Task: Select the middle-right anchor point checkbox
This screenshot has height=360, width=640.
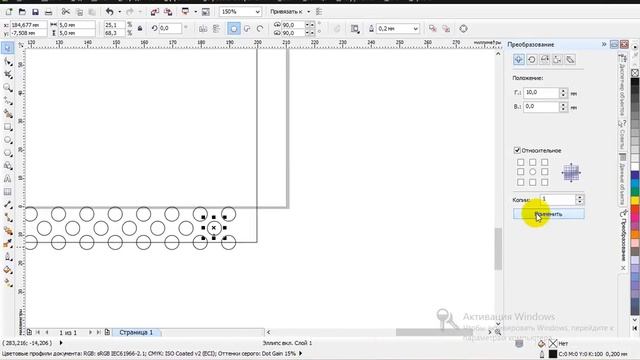Action: coord(544,172)
